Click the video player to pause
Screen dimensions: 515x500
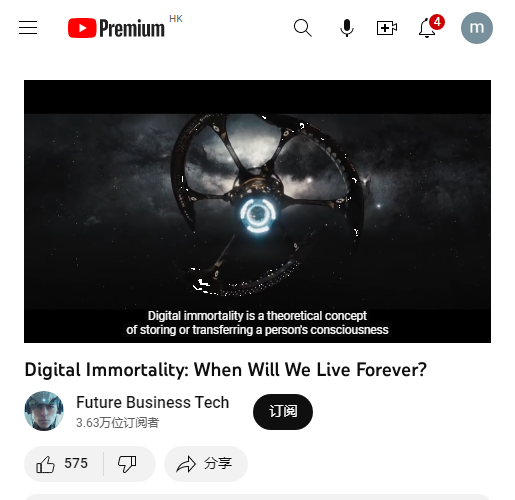click(x=257, y=211)
